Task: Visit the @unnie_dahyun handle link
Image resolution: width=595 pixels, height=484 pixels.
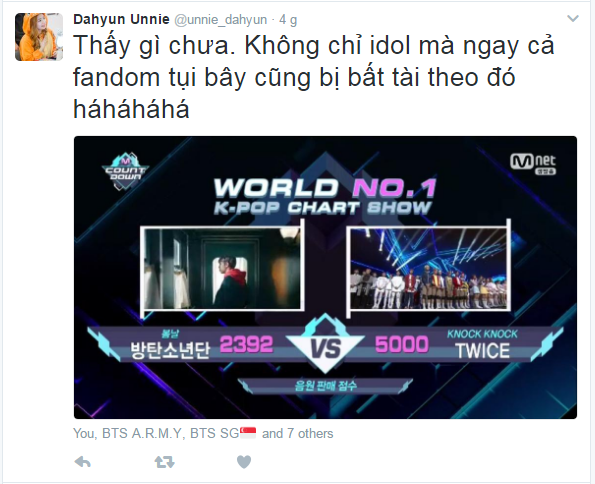Action: [220, 20]
